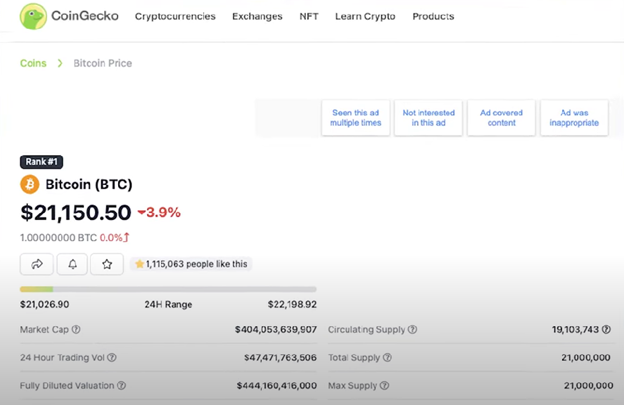Click the up arrow next to 0.0%

[126, 238]
